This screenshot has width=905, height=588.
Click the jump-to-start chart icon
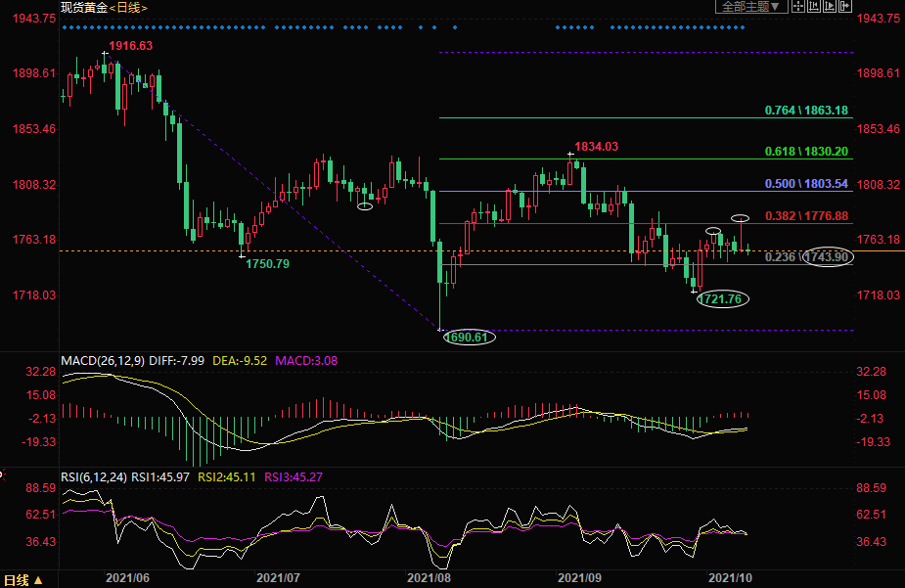814,6
